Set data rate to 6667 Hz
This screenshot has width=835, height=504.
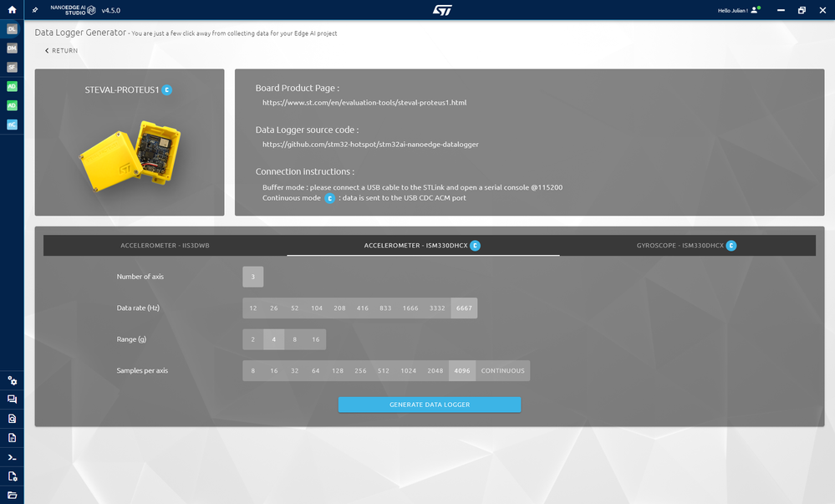pos(464,308)
